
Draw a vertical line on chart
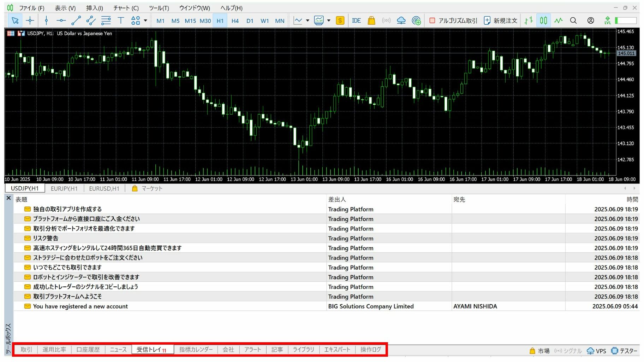tap(46, 21)
